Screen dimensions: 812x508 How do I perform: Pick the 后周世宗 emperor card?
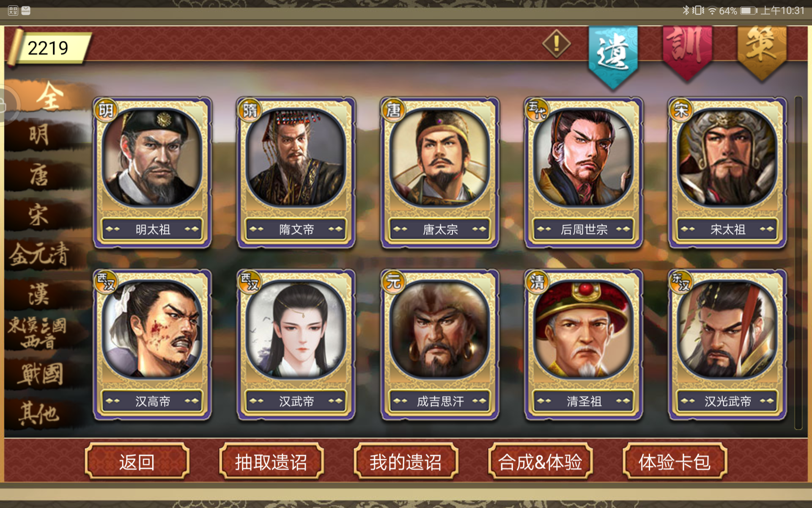click(x=584, y=173)
